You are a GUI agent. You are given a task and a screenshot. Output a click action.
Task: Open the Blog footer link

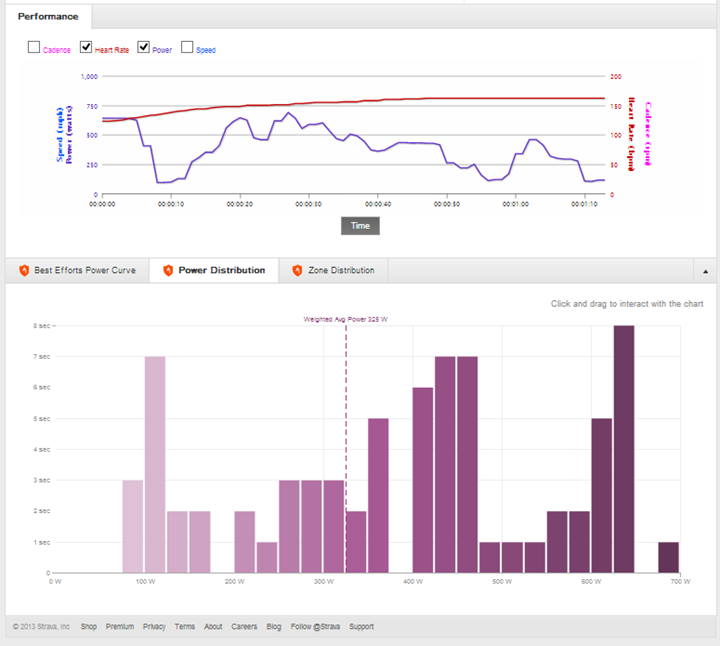(274, 627)
